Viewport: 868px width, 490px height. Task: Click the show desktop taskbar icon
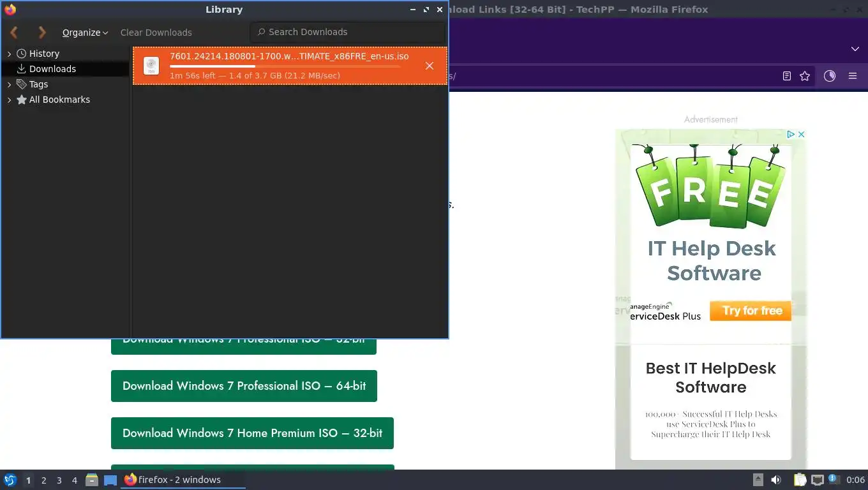(110, 480)
